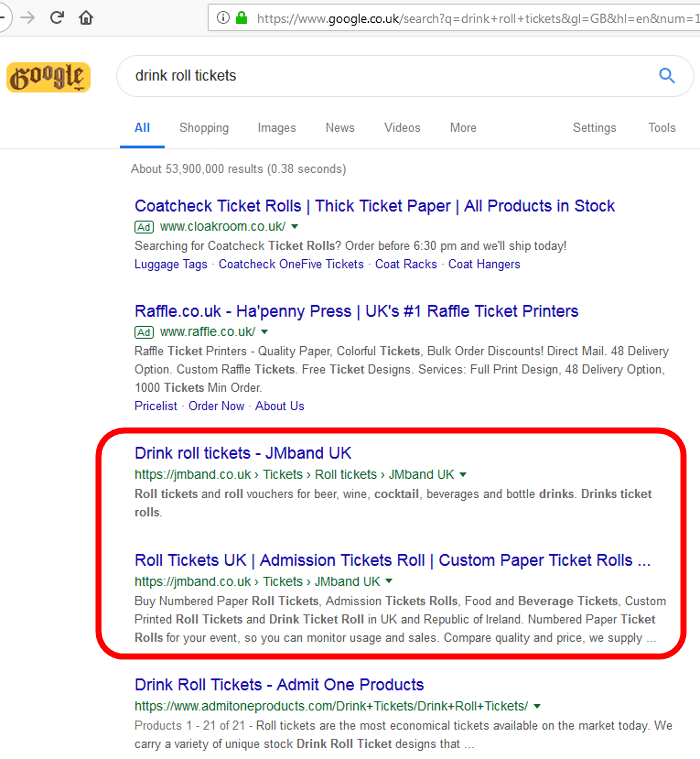This screenshot has width=700, height=759.
Task: Open the Videos results tab
Action: pyautogui.click(x=402, y=128)
